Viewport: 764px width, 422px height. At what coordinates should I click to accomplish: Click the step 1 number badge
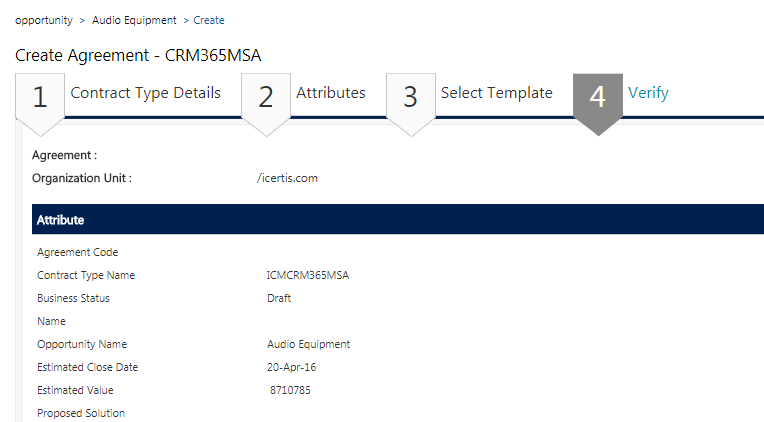click(40, 97)
